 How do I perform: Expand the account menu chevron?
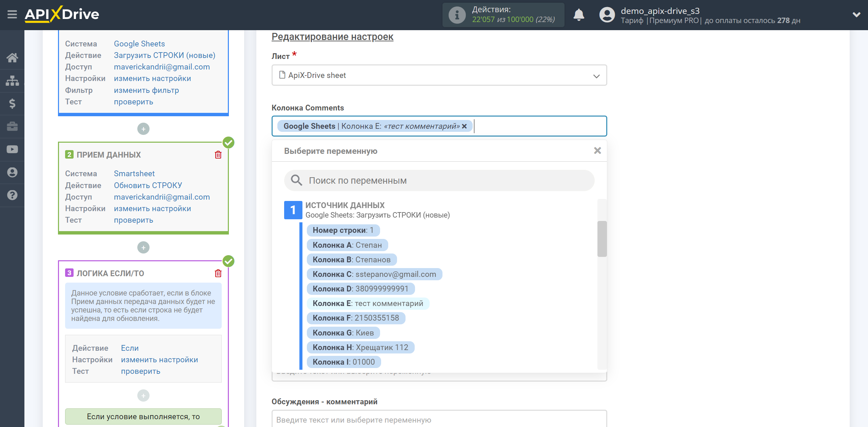[x=856, y=15]
